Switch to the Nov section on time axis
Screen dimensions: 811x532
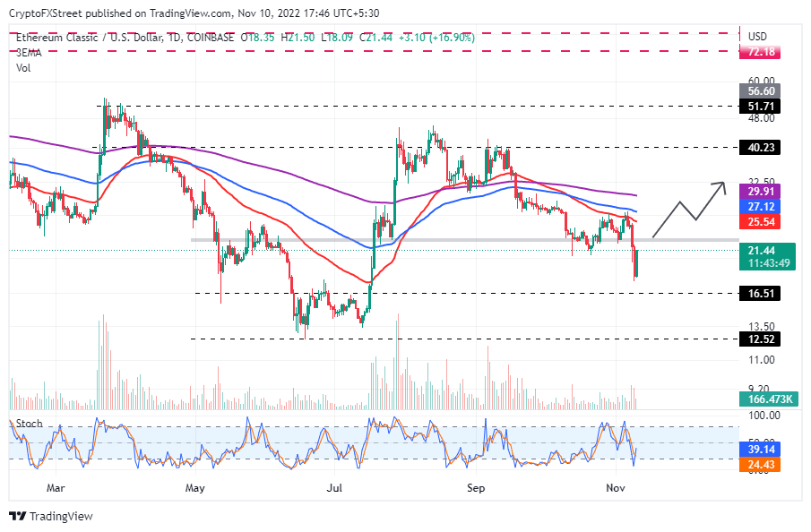coord(616,488)
